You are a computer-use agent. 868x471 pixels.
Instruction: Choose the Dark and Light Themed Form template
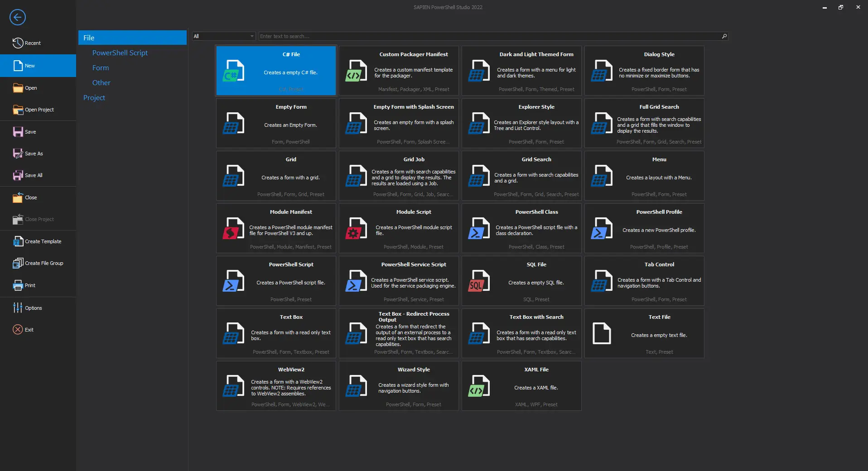tap(521, 71)
